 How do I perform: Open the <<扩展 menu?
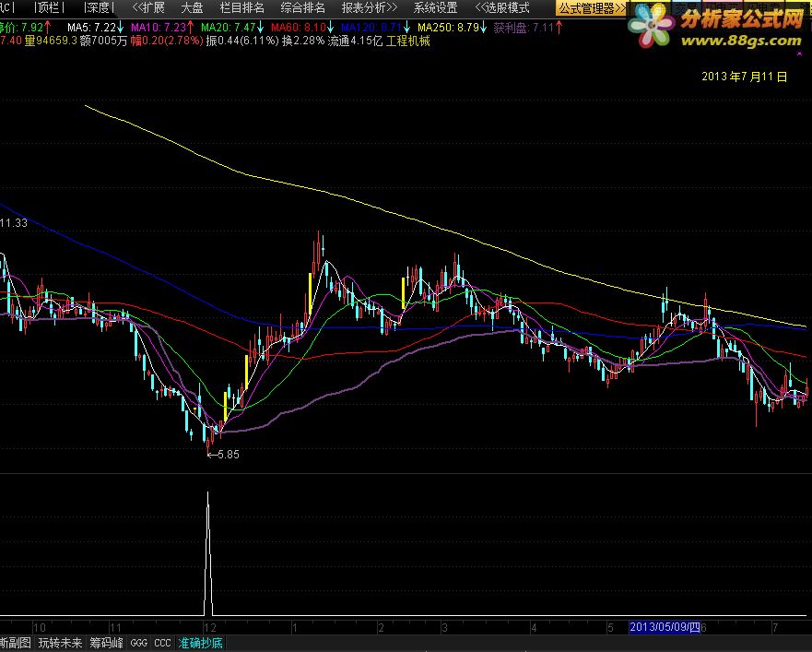[148, 7]
